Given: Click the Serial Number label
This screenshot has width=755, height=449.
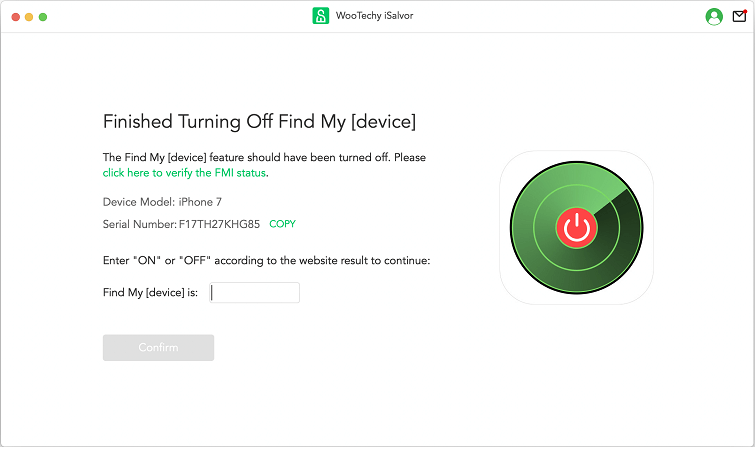Looking at the screenshot, I should pos(139,224).
